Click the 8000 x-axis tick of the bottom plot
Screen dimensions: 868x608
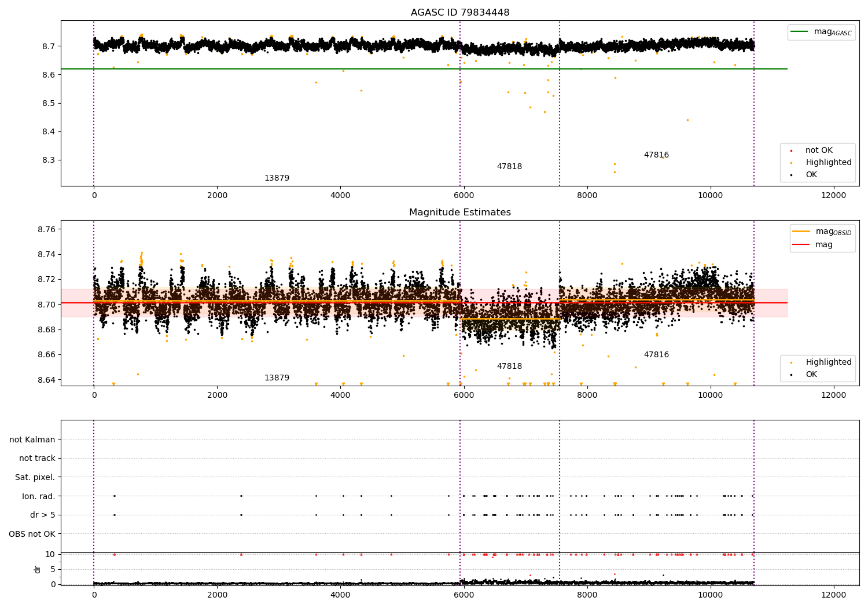pyautogui.click(x=587, y=595)
